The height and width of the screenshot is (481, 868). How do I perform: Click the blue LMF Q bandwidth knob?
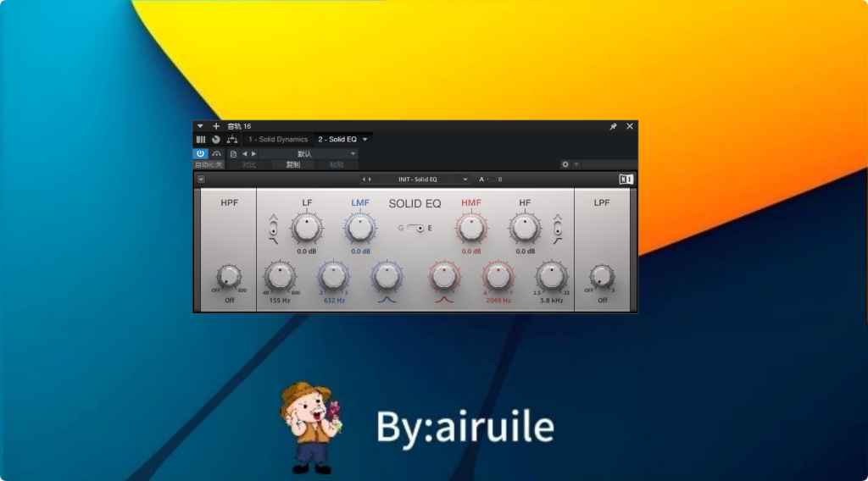(x=387, y=277)
